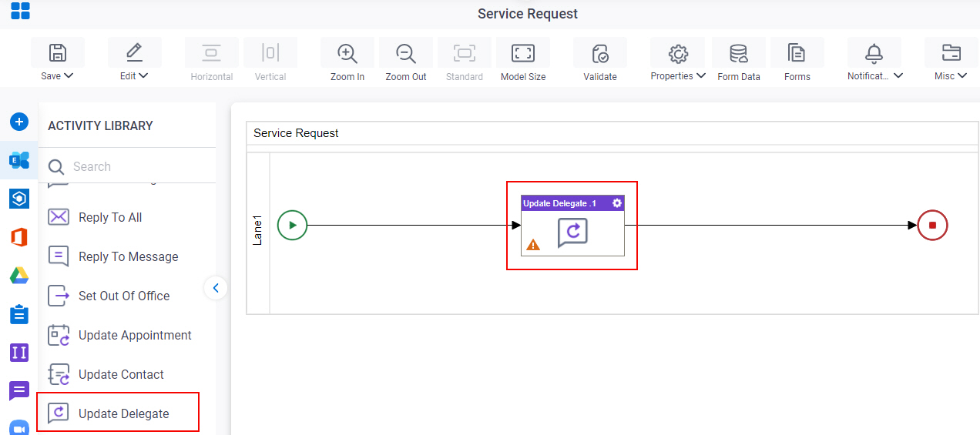
Task: Click the orange warning icon on the activity
Action: click(x=533, y=245)
